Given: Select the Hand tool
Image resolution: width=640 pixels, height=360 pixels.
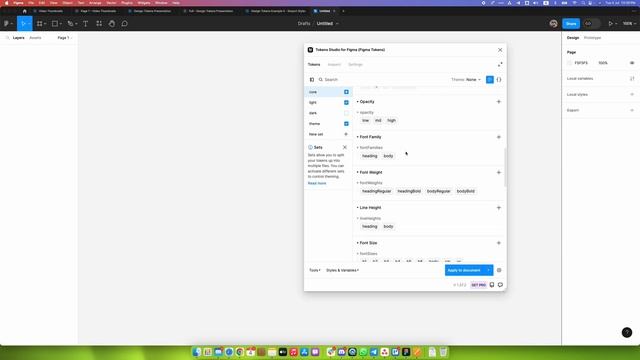Looking at the screenshot, I should pyautogui.click(x=112, y=24).
